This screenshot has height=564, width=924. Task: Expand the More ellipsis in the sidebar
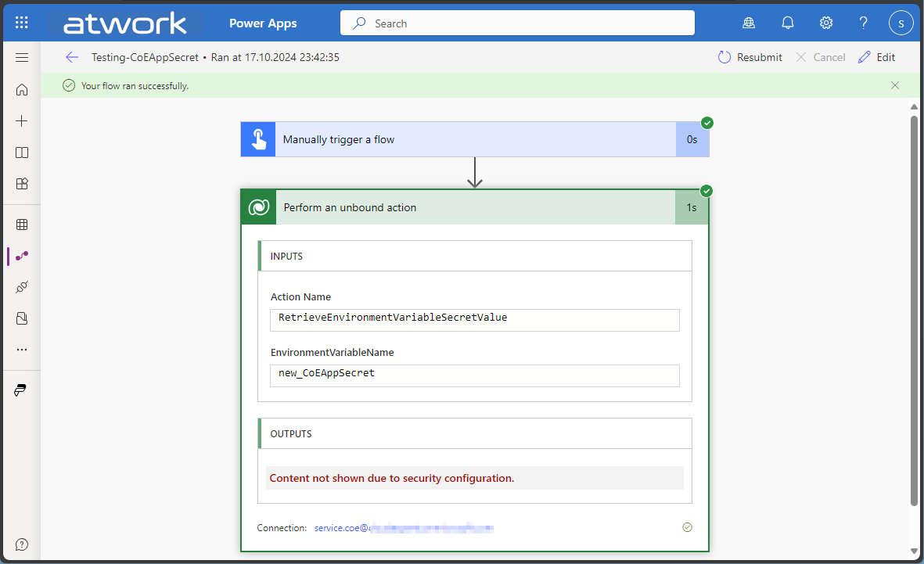click(22, 350)
